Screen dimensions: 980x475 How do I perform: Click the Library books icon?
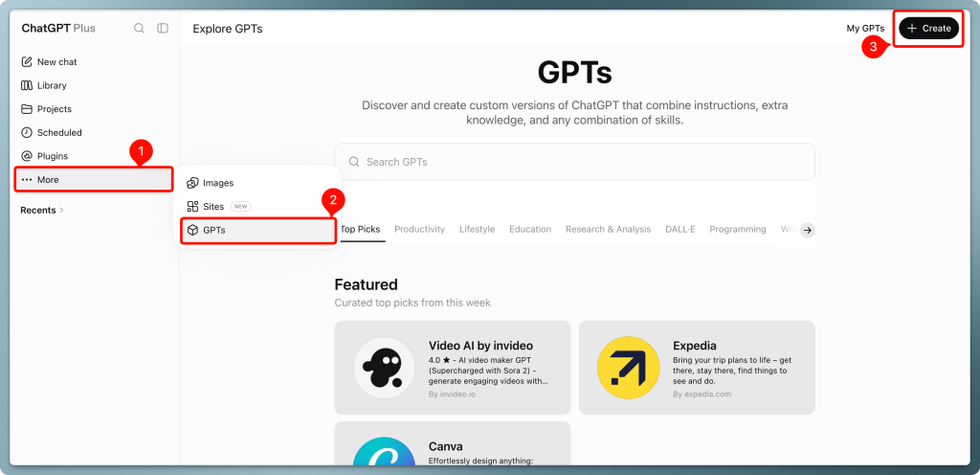pos(26,85)
